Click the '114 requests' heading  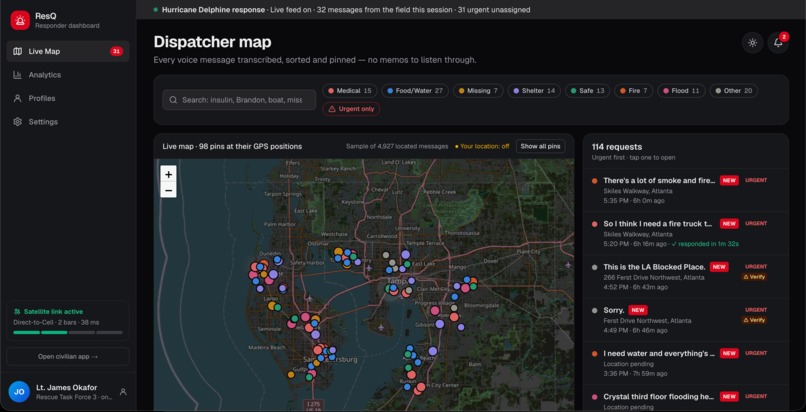click(616, 147)
